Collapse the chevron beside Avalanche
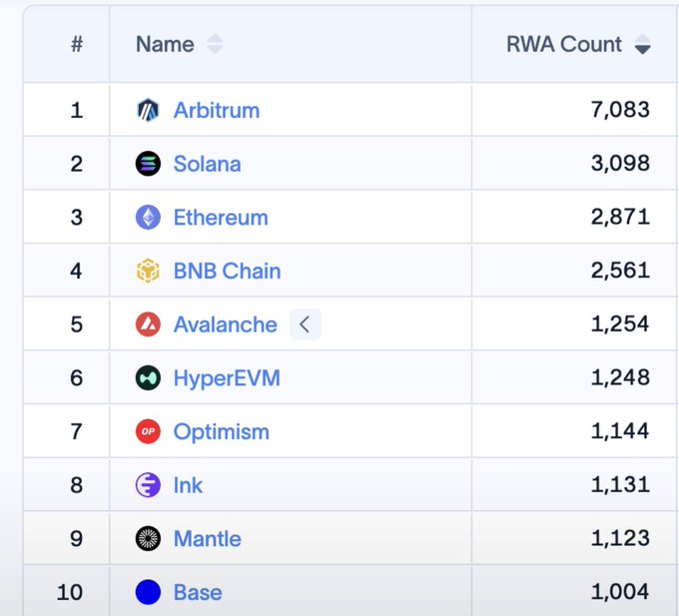 coord(306,324)
